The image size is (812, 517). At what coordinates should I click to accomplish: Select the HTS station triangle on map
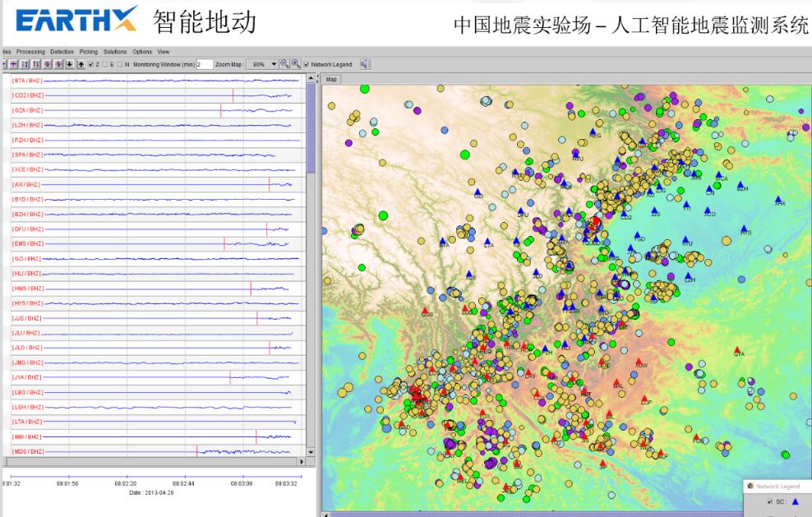click(x=744, y=228)
